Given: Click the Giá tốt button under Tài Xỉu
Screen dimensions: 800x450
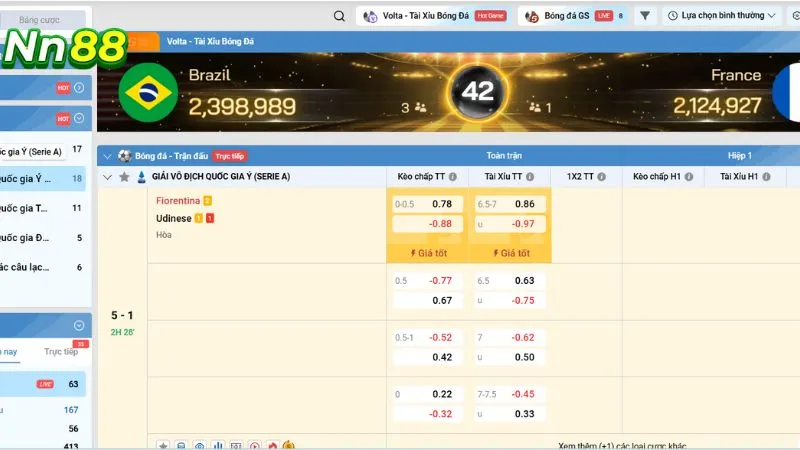Looking at the screenshot, I should tap(509, 253).
